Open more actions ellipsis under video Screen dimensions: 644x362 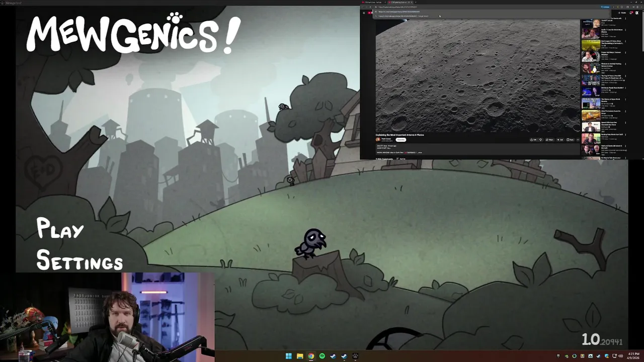coord(578,140)
